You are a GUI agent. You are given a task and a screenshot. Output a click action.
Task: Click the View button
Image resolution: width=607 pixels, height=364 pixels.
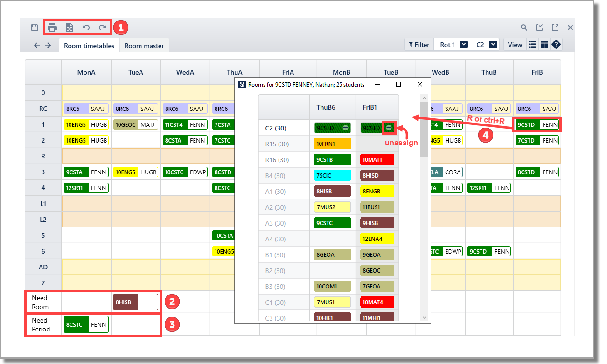(515, 45)
